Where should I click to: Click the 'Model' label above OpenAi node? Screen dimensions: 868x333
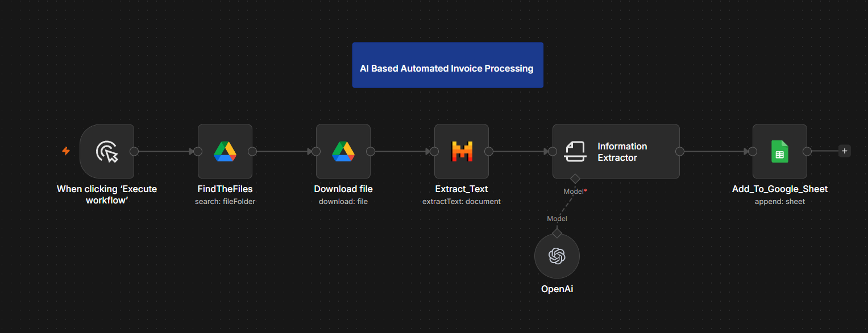(557, 219)
